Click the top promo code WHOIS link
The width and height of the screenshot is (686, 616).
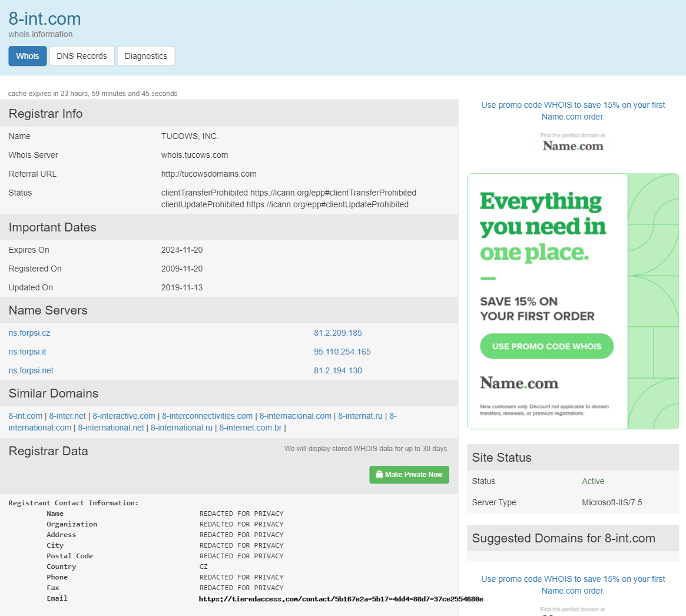(573, 111)
